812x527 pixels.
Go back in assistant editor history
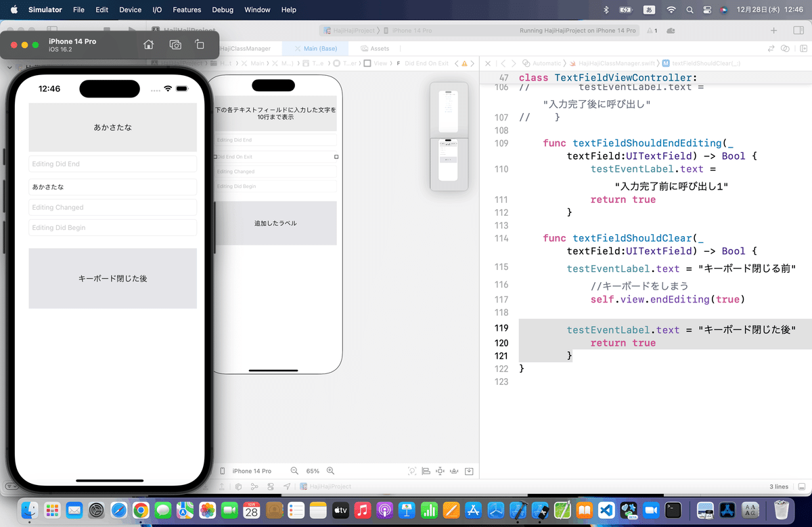pyautogui.click(x=503, y=63)
